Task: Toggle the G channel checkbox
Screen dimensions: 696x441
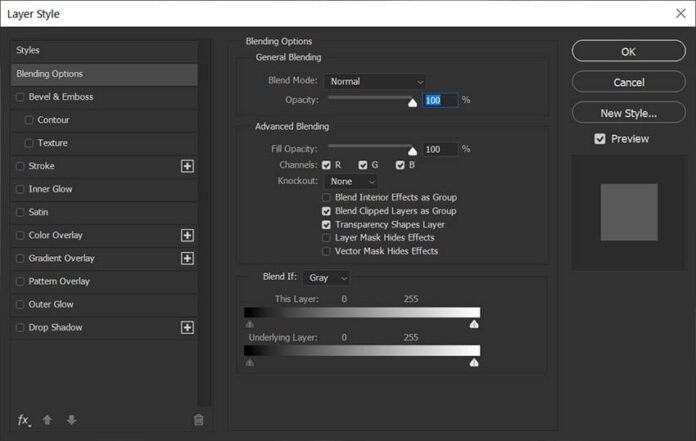Action: [x=363, y=165]
